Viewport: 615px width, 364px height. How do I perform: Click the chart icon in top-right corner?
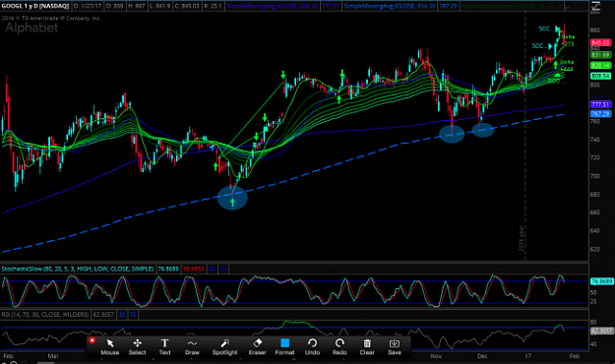[x=595, y=6]
